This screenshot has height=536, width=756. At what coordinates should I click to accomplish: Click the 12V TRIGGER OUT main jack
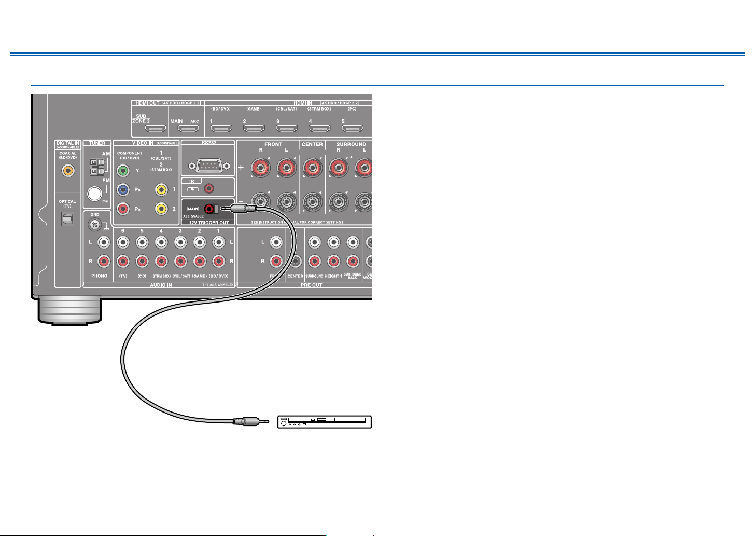(209, 209)
